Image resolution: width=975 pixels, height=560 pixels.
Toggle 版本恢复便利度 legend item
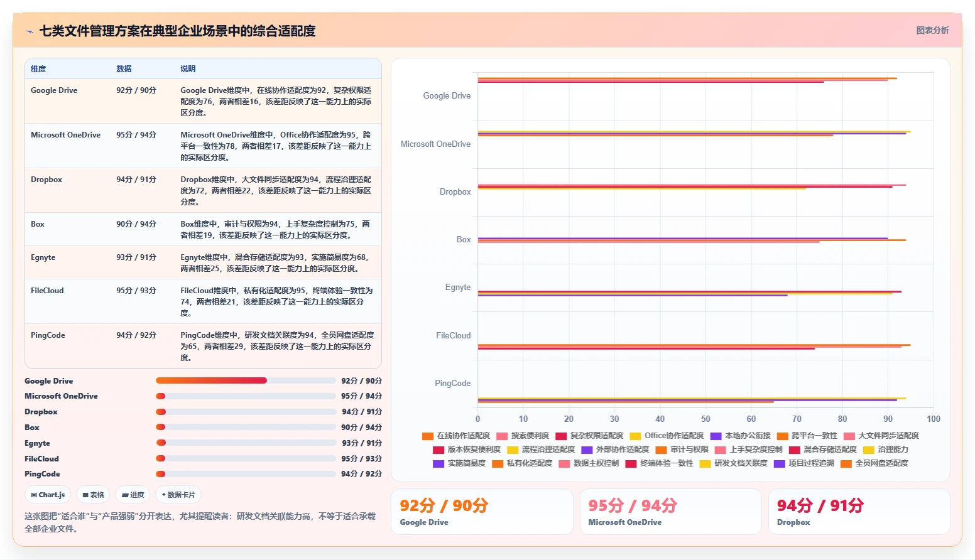[x=467, y=450]
